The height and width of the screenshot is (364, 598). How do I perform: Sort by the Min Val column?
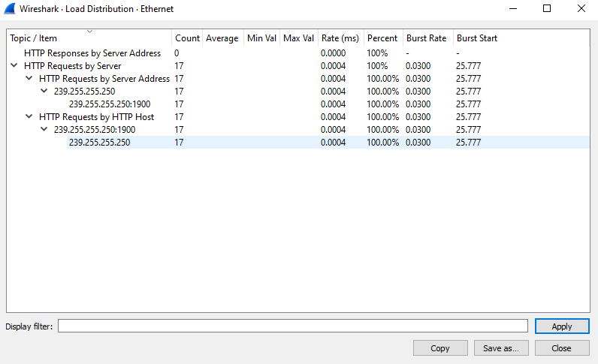tap(261, 38)
